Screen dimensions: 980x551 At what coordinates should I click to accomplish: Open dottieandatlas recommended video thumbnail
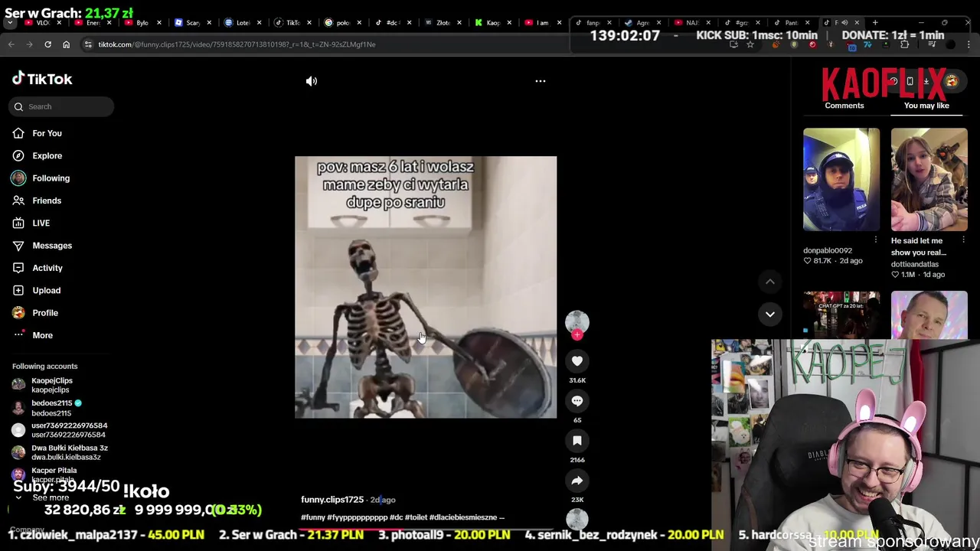coord(929,179)
